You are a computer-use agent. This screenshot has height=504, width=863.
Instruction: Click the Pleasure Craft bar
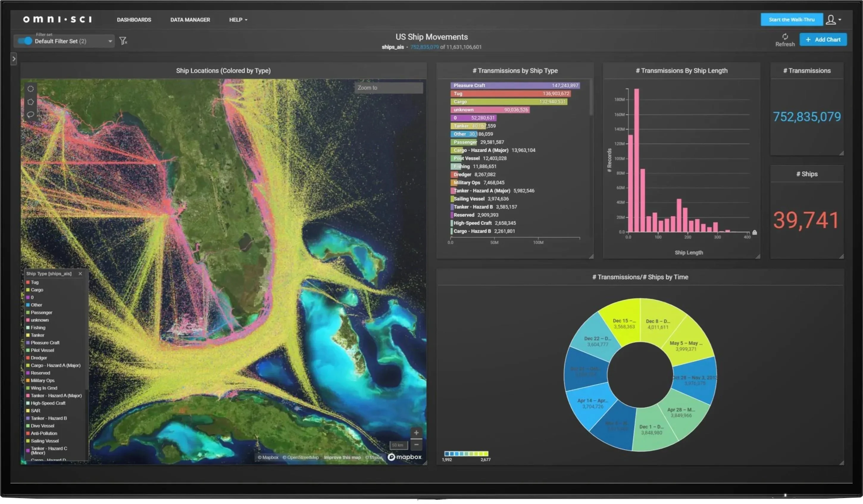(x=515, y=86)
